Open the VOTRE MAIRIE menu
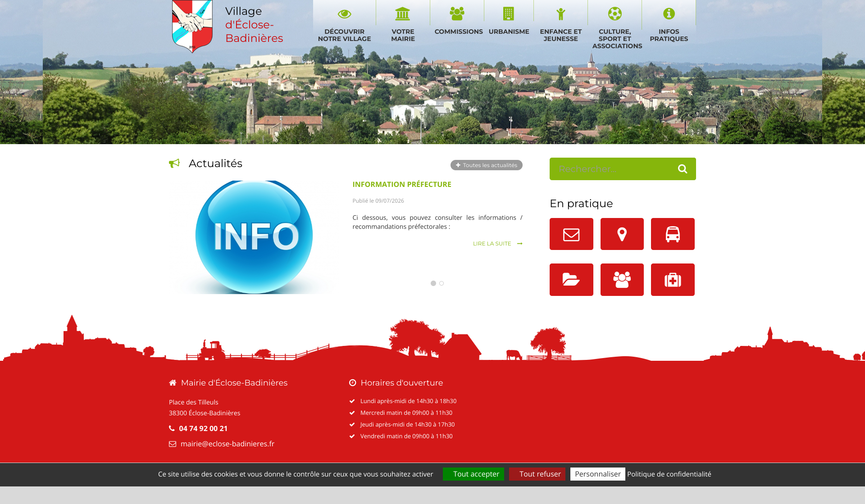 pos(403,35)
